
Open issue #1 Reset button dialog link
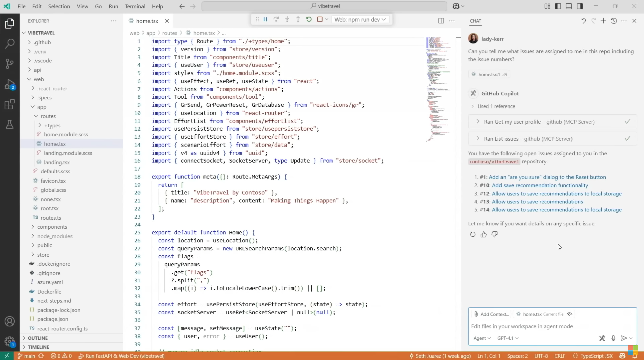click(547, 177)
